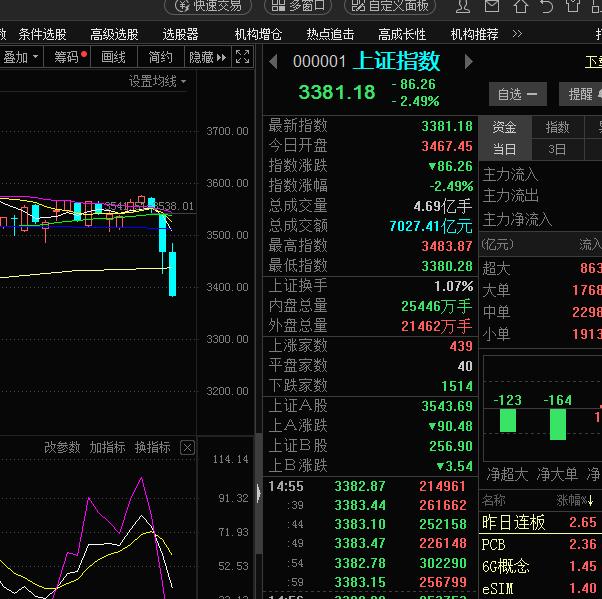Switch to the 指数 tab
This screenshot has width=602, height=599.
pyautogui.click(x=557, y=127)
